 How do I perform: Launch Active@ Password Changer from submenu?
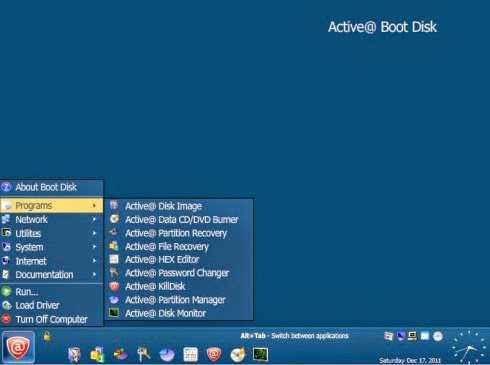[179, 273]
